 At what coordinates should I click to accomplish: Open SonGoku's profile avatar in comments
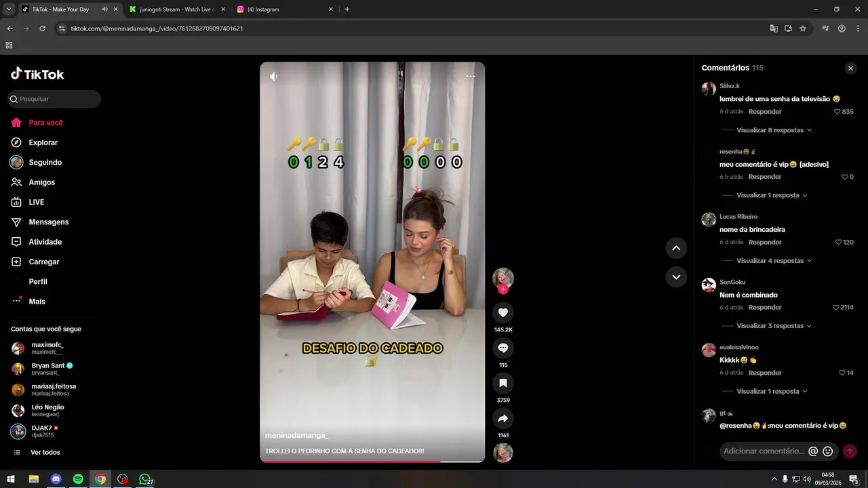709,285
